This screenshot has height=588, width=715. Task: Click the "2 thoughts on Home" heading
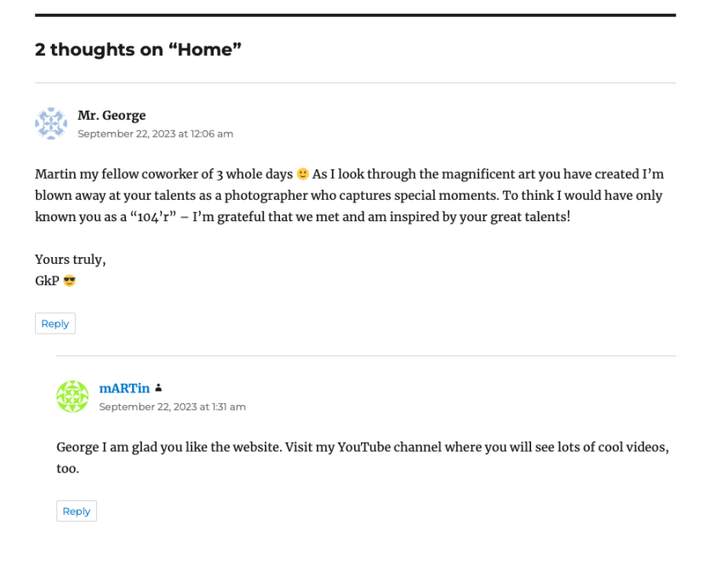point(138,50)
